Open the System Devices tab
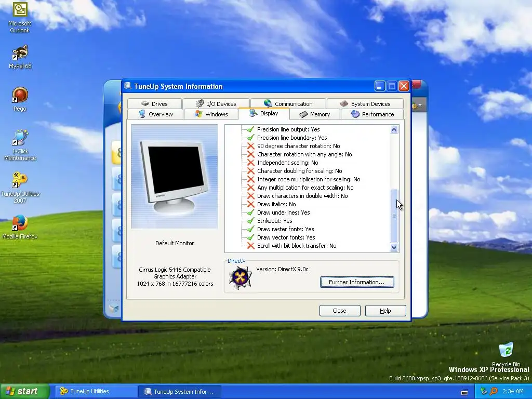The height and width of the screenshot is (399, 532). (365, 104)
